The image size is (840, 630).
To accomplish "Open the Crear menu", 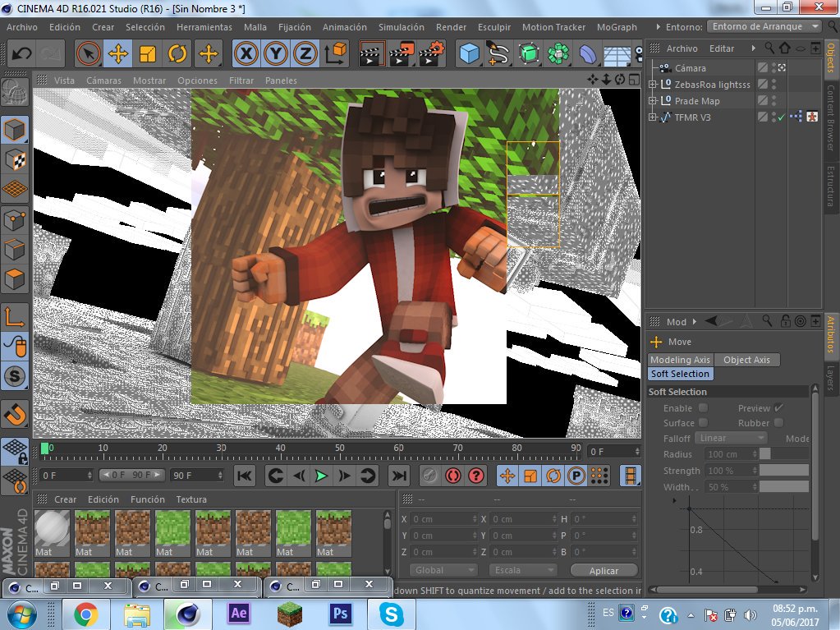I will click(103, 27).
